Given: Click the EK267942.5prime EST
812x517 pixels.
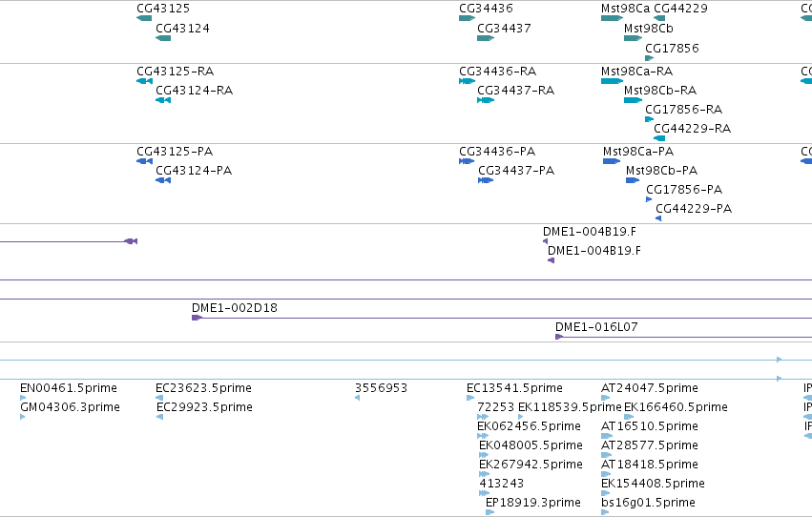Looking at the screenshot, I should 484,474.
